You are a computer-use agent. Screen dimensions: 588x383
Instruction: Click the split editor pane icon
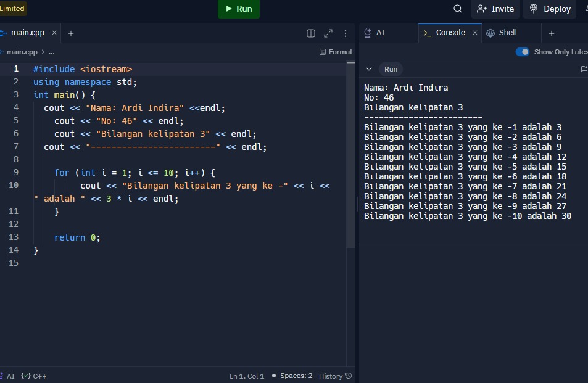tap(311, 33)
